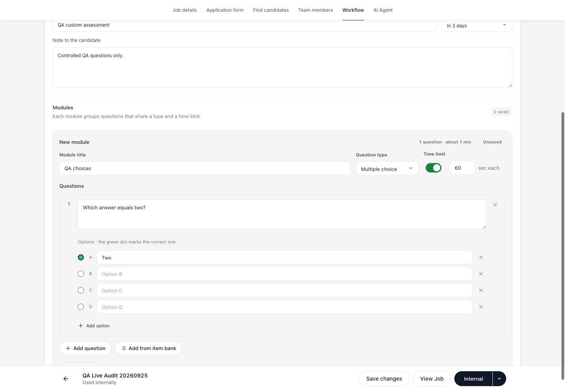Switch to the AI Agent tab
565x392 pixels.
(x=383, y=10)
